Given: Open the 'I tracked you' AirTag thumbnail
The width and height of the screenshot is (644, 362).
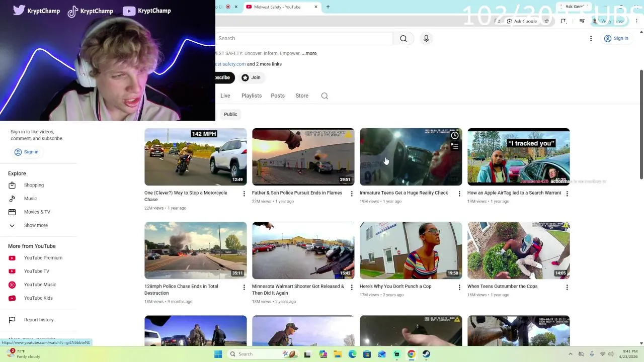Looking at the screenshot, I should tap(519, 157).
